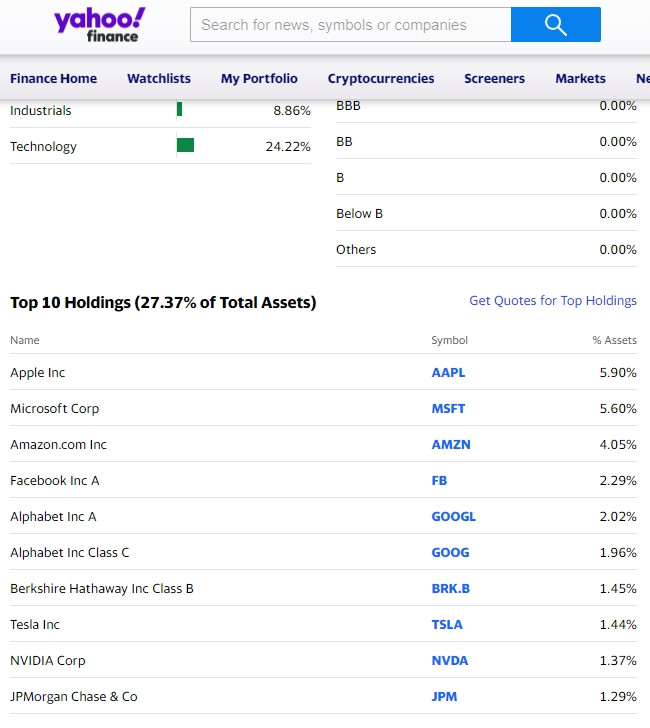Click the Yahoo Finance logo

(100, 25)
